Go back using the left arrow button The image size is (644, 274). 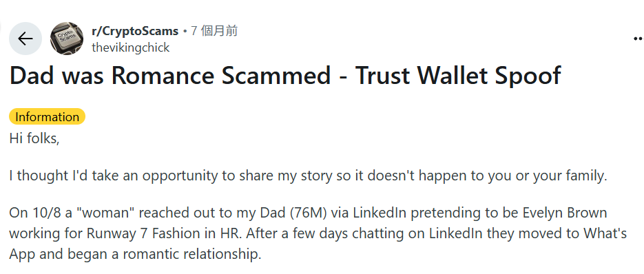(25, 39)
